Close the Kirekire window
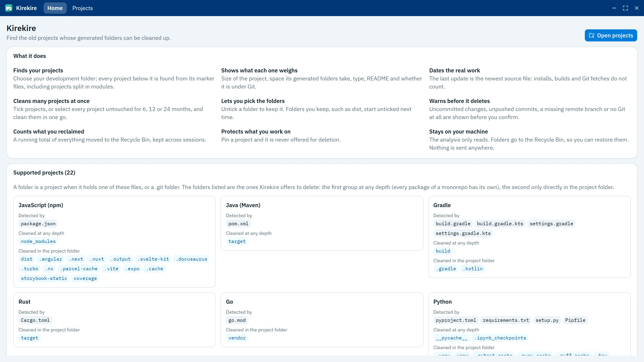The height and width of the screenshot is (362, 644). pyautogui.click(x=637, y=8)
